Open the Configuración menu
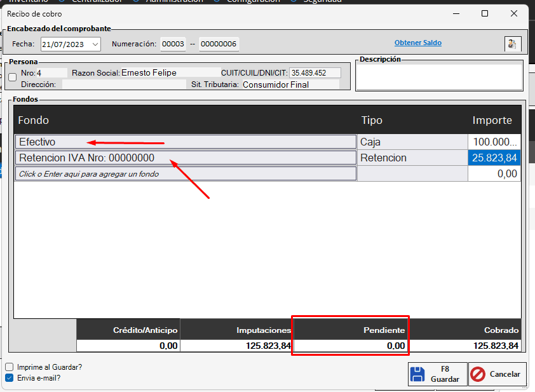 coord(254,1)
